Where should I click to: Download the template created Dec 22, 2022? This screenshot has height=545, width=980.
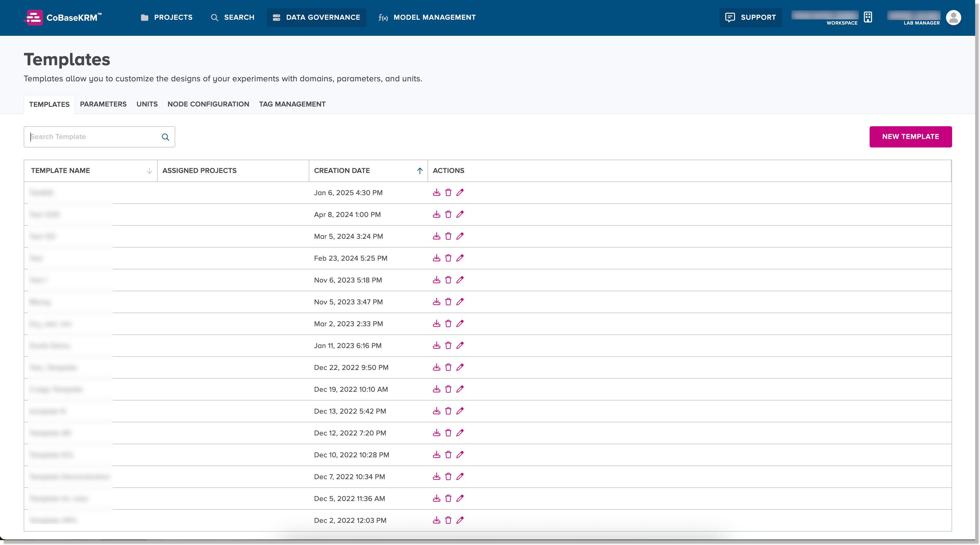(x=436, y=367)
